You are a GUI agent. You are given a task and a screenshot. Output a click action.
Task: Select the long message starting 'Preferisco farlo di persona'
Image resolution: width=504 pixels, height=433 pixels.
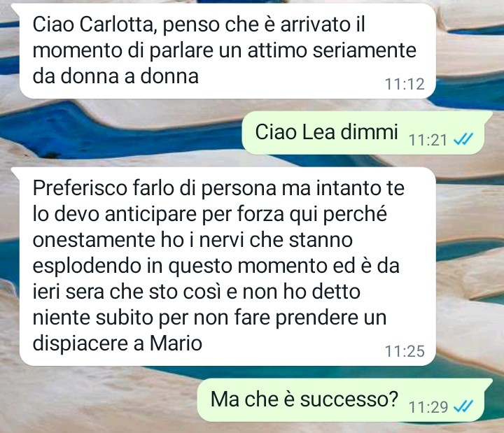point(227,267)
